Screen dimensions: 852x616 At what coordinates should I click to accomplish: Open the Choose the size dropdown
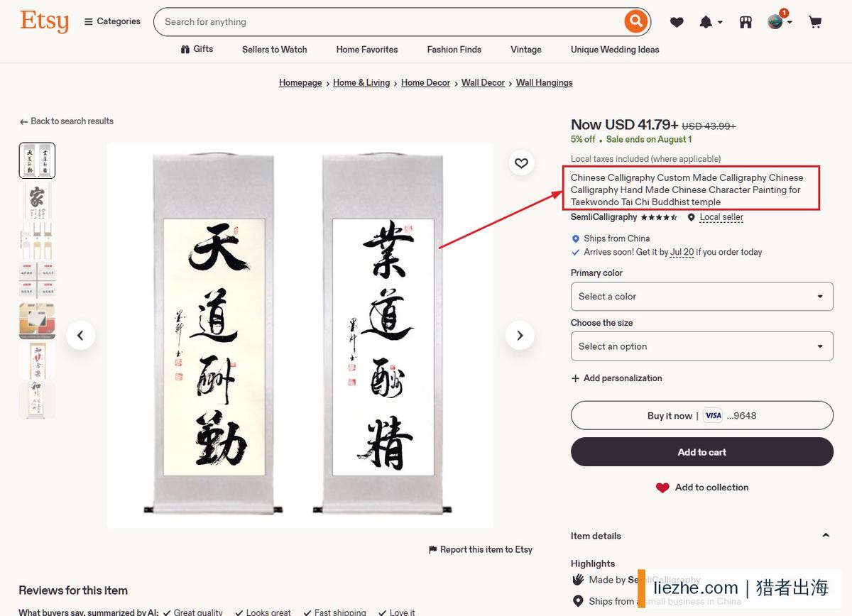click(701, 346)
